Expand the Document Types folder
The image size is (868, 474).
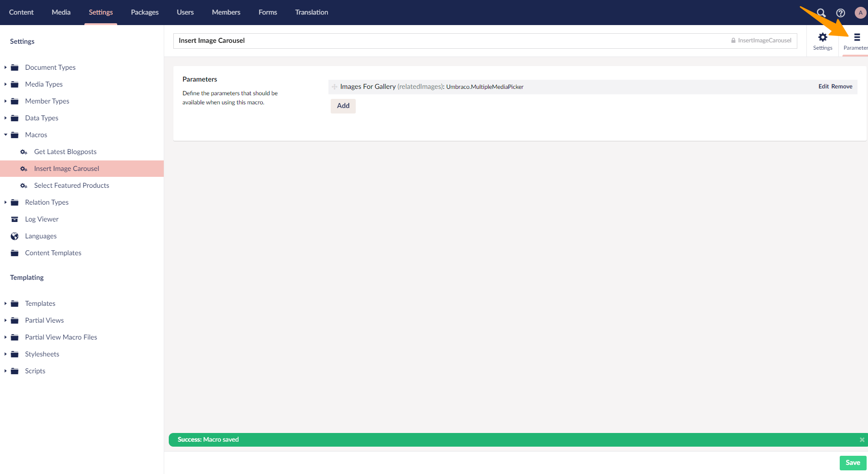[x=5, y=67]
